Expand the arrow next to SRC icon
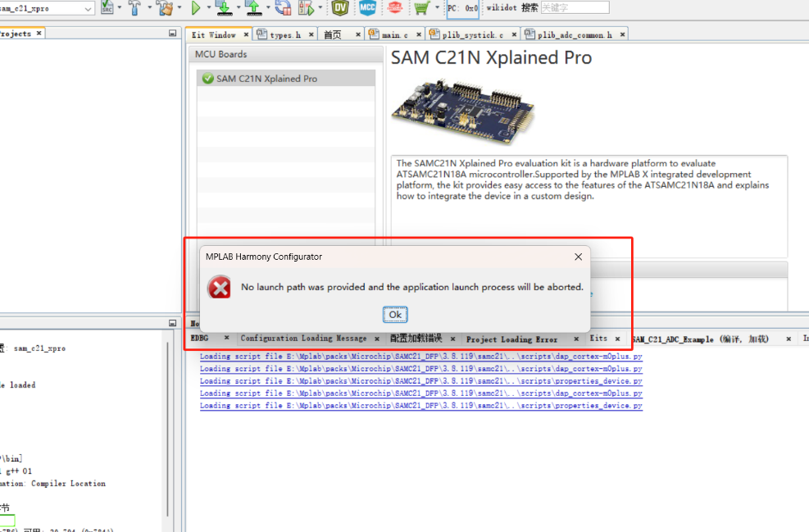This screenshot has height=532, width=809. click(x=120, y=7)
